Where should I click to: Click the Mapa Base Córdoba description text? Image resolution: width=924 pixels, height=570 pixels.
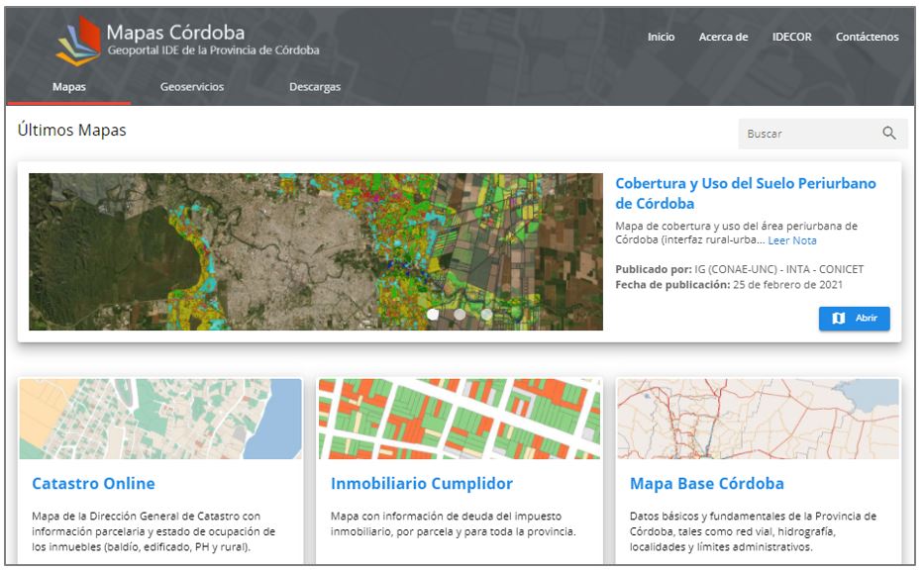pyautogui.click(x=753, y=531)
